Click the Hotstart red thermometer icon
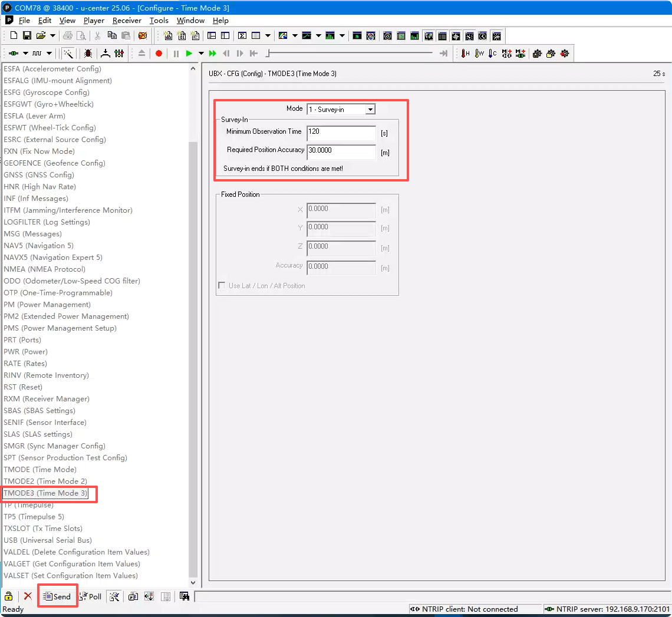Viewport: 672px width, 617px height. coord(466,54)
